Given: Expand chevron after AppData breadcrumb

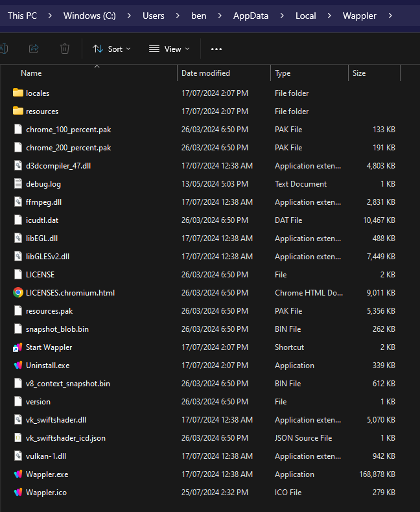Looking at the screenshot, I should click(x=282, y=16).
